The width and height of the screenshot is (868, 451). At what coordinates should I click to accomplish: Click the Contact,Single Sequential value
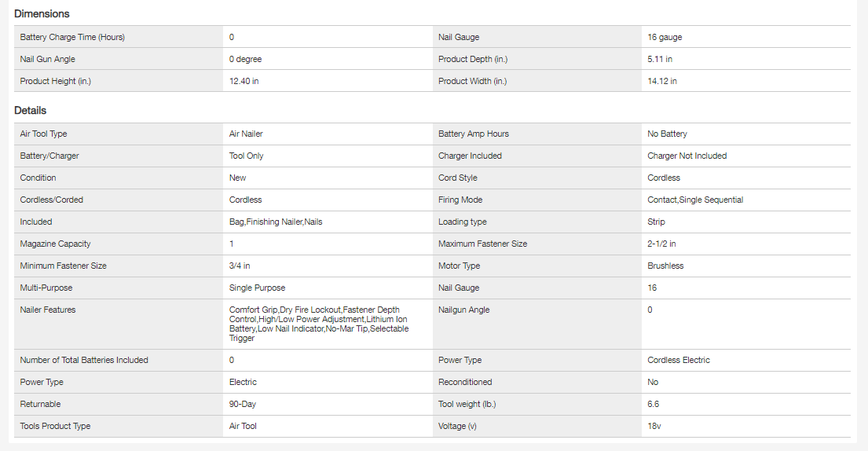click(695, 200)
